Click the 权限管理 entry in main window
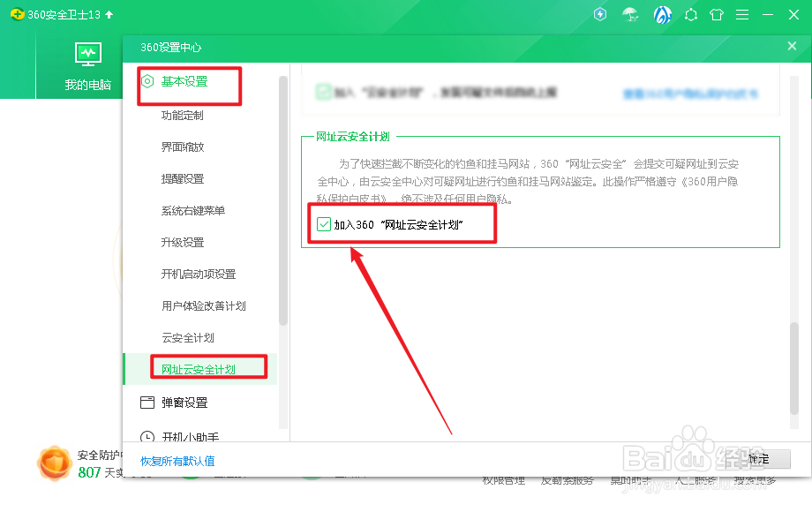This screenshot has width=812, height=512. (x=504, y=481)
